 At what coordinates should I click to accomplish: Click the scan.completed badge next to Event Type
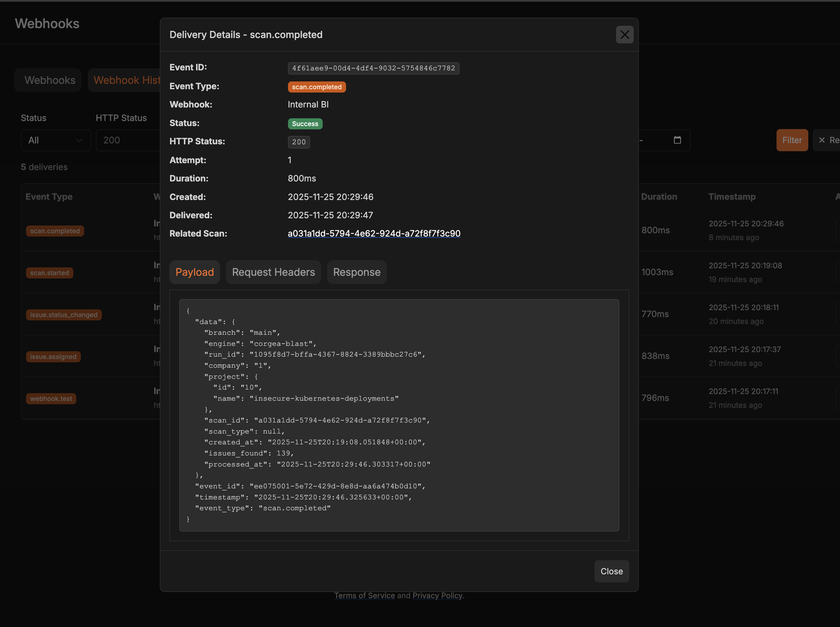click(316, 87)
